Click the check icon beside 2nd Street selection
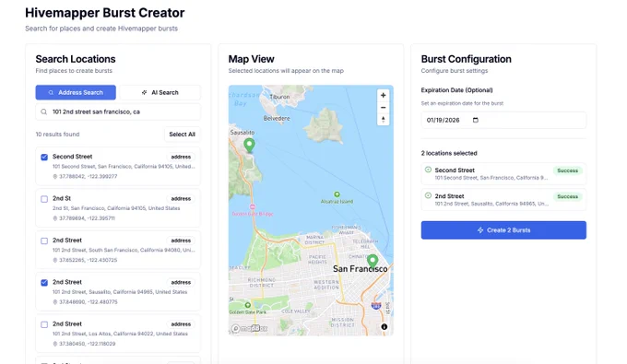 pyautogui.click(x=428, y=195)
